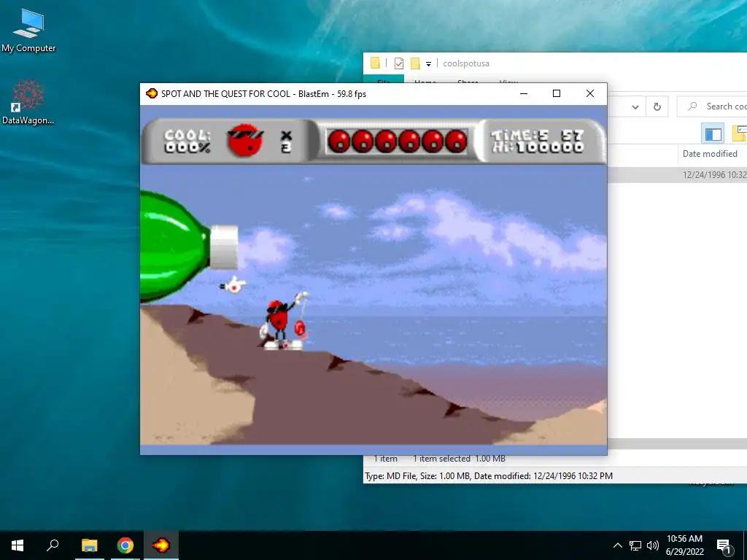
Task: Open the Action Center notifications icon
Action: 724,545
